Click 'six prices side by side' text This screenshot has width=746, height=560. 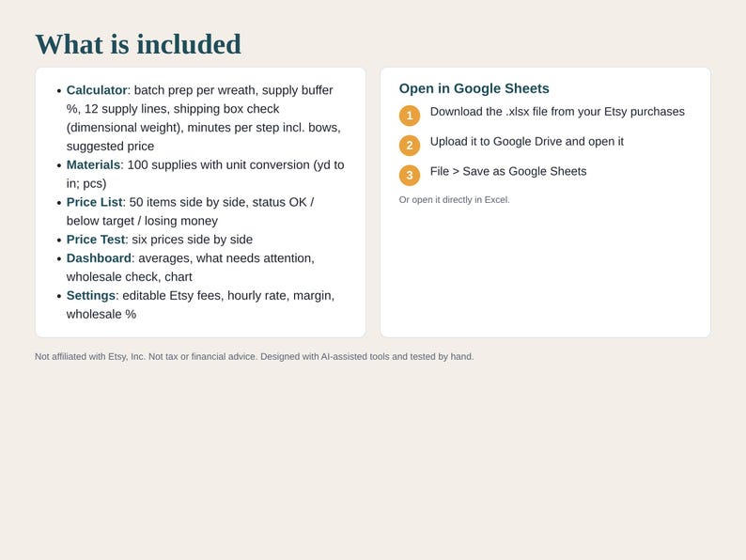(x=193, y=240)
